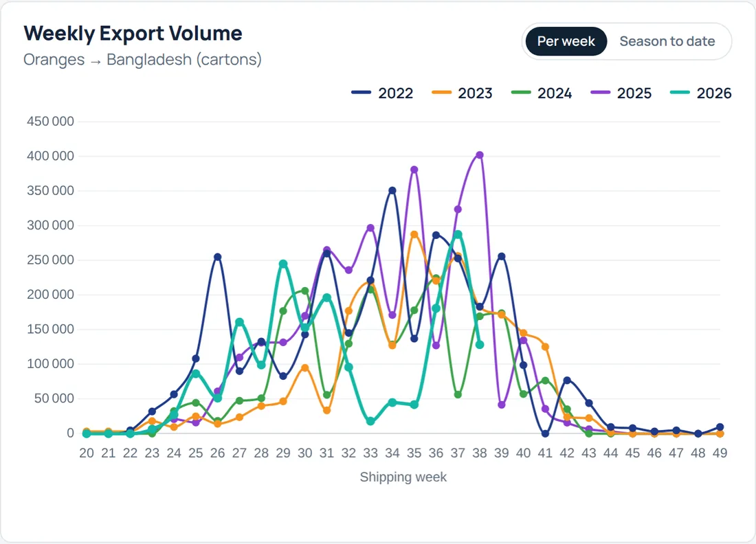756x544 pixels.
Task: Toggle the 2022 series in legend
Action: click(x=382, y=93)
